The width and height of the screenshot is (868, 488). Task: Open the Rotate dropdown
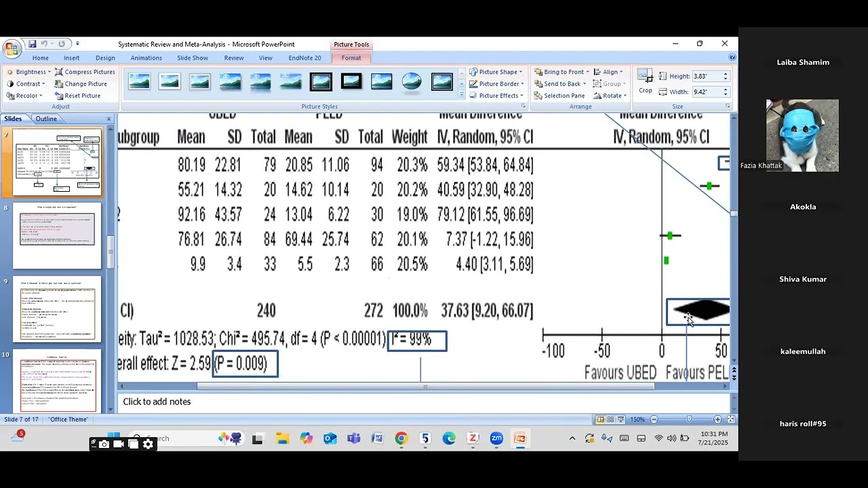610,96
